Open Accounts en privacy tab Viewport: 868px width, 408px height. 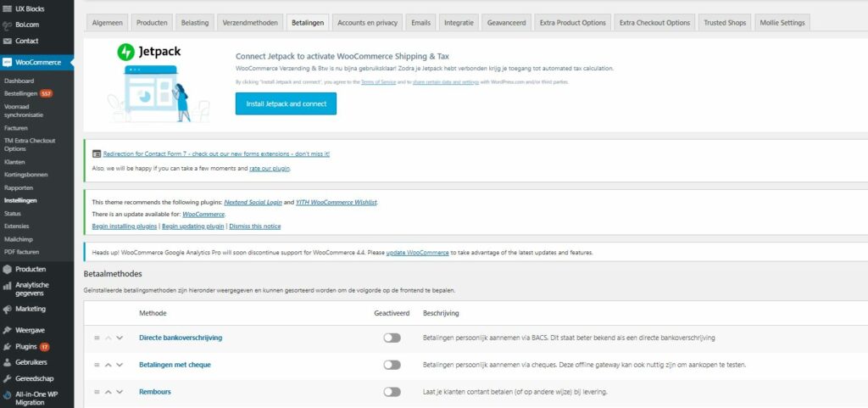click(368, 23)
